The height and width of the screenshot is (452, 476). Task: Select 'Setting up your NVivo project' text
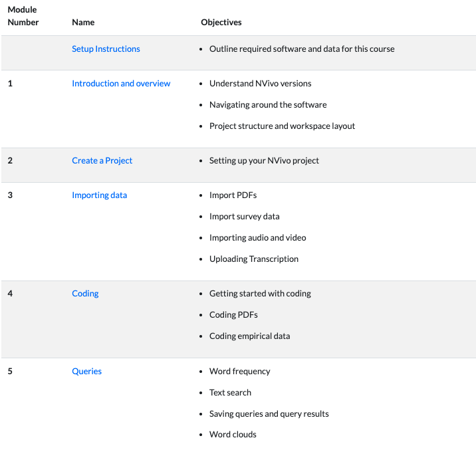tap(264, 160)
